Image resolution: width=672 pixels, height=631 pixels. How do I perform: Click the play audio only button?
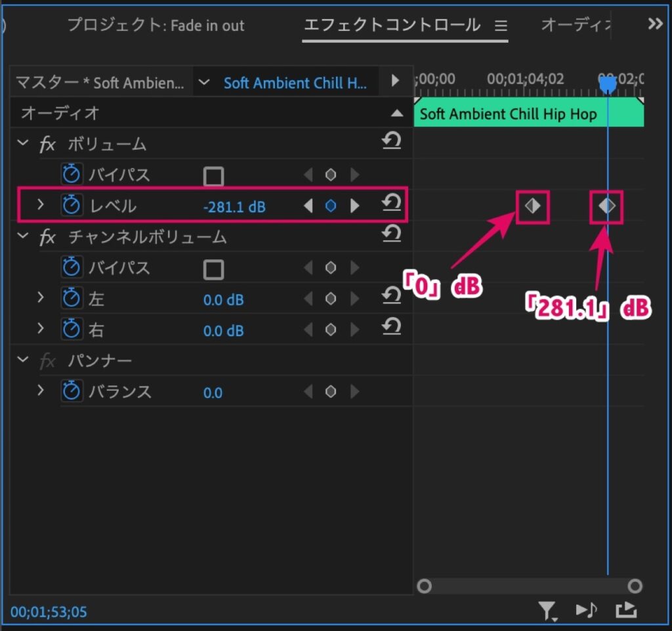tap(586, 609)
